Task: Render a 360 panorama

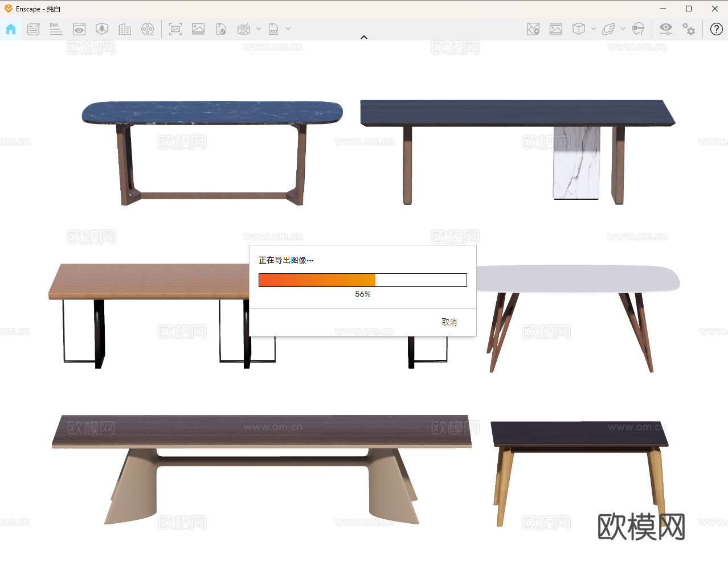Action: [244, 29]
